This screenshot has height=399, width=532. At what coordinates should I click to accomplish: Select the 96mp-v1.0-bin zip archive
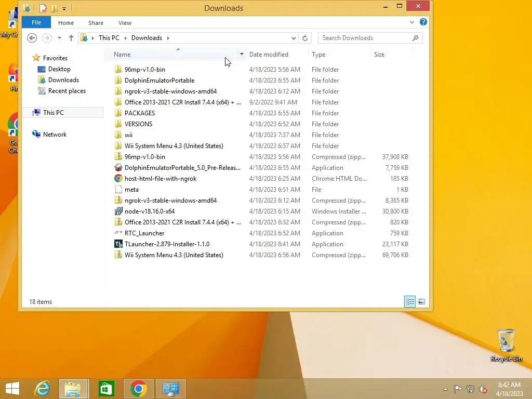point(144,157)
